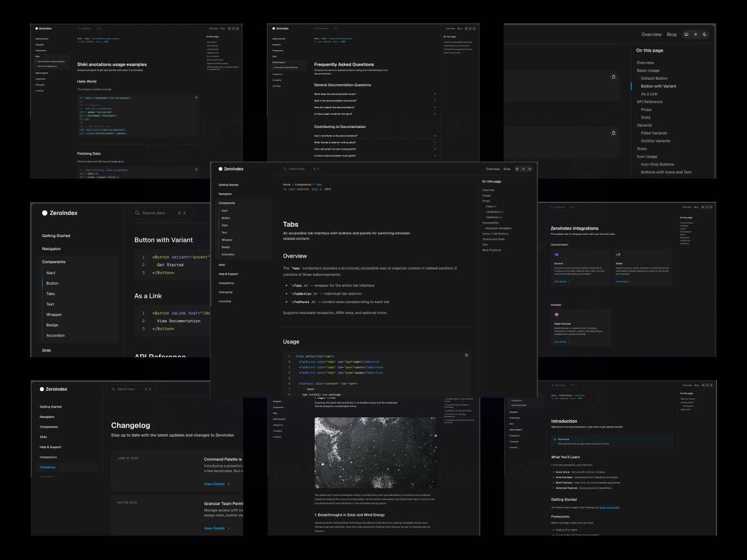Switch to dark mode using the moon toggle
747x560 pixels.
point(704,34)
